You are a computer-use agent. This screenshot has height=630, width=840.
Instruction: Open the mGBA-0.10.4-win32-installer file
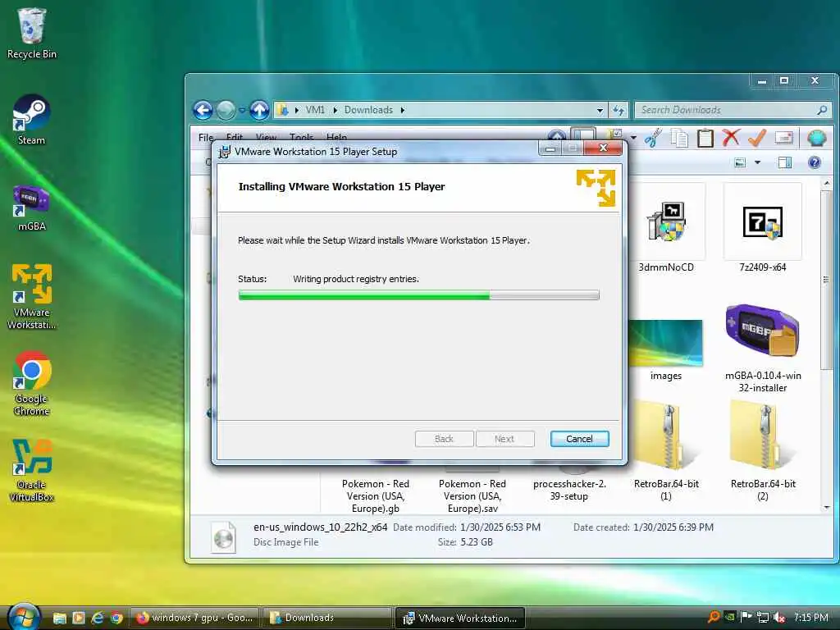coord(762,348)
